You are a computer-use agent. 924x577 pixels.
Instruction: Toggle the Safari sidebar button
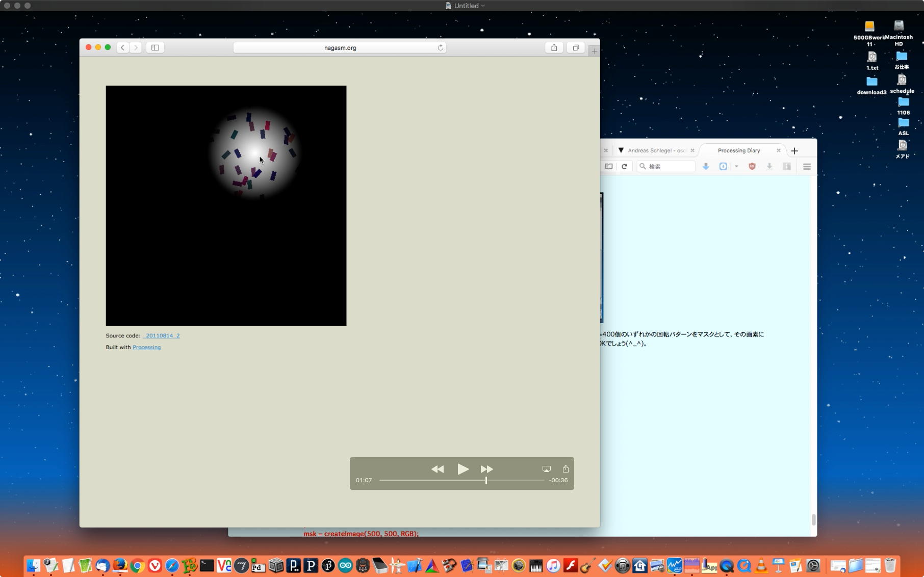(x=155, y=47)
